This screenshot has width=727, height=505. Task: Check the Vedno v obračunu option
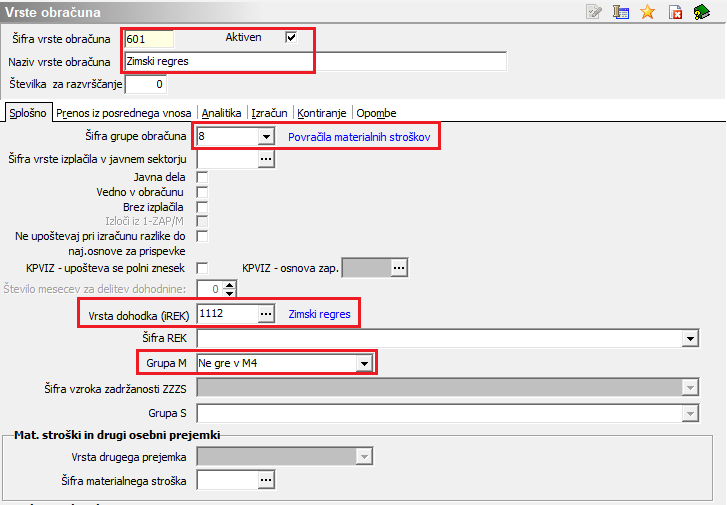[x=202, y=192]
